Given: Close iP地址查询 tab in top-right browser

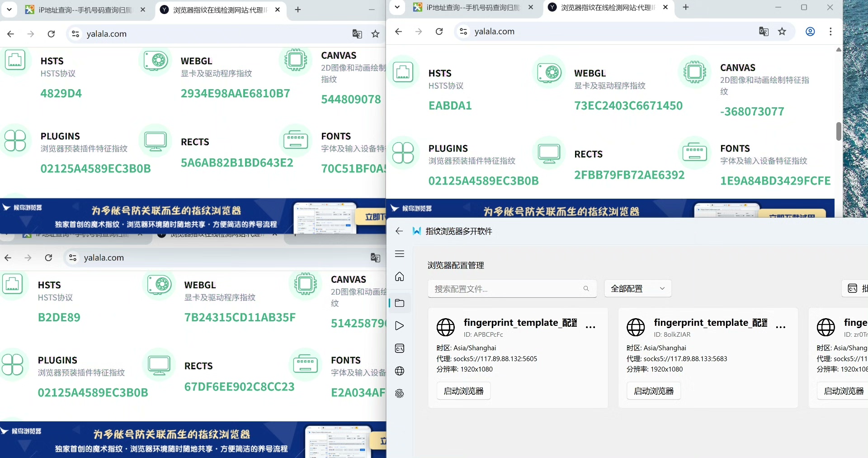Looking at the screenshot, I should pyautogui.click(x=531, y=7).
